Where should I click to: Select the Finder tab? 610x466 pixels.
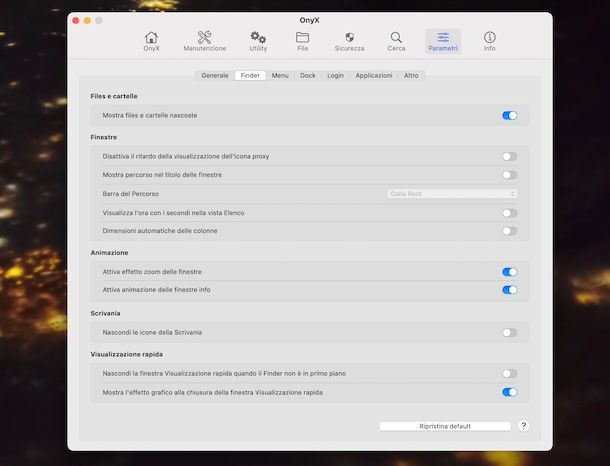pos(250,75)
